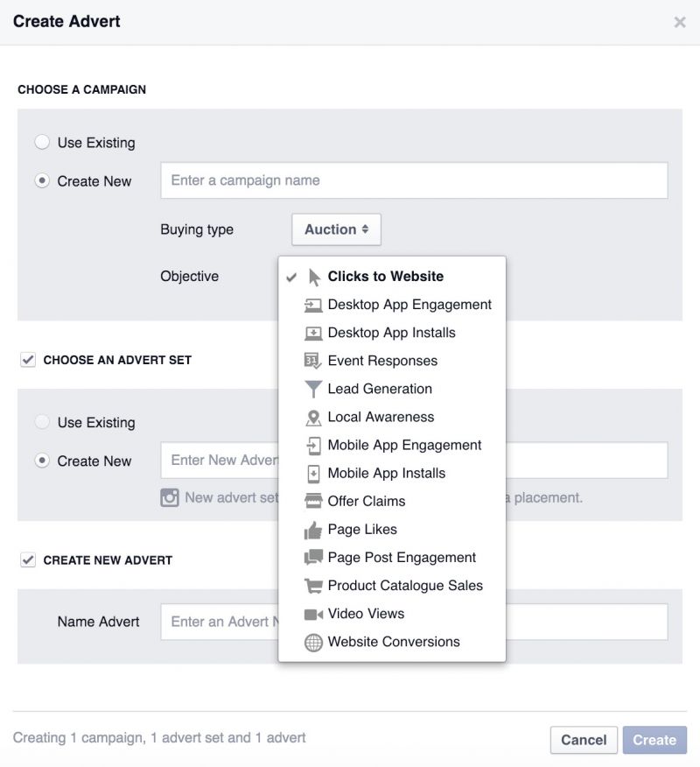
Task: Click the Desktop App Installs icon
Action: click(x=313, y=333)
